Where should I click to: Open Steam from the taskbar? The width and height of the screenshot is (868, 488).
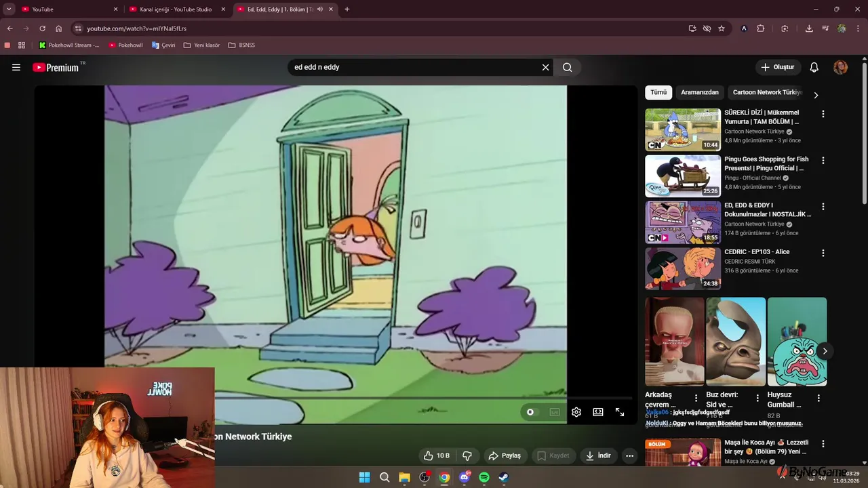[x=504, y=477]
